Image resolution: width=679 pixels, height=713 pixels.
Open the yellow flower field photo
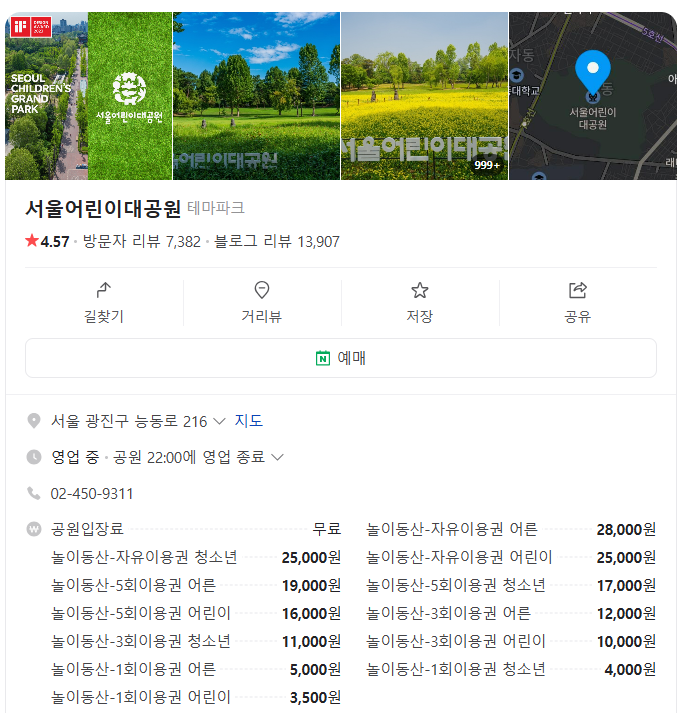(424, 96)
